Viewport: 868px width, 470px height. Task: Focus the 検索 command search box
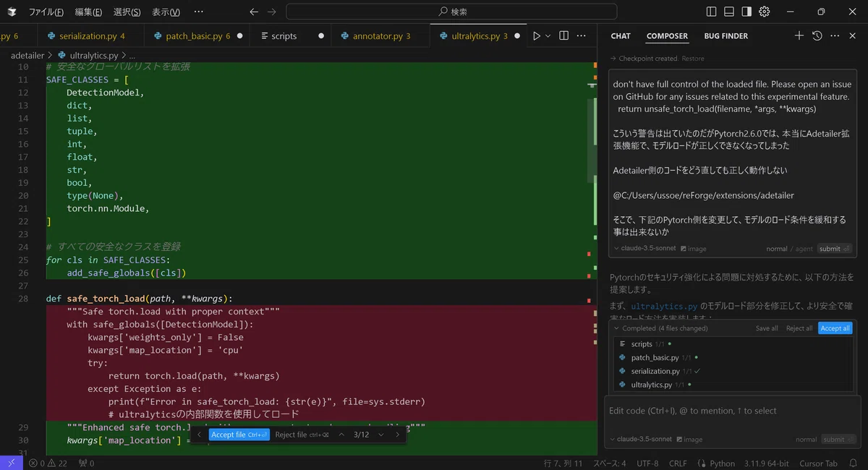451,12
